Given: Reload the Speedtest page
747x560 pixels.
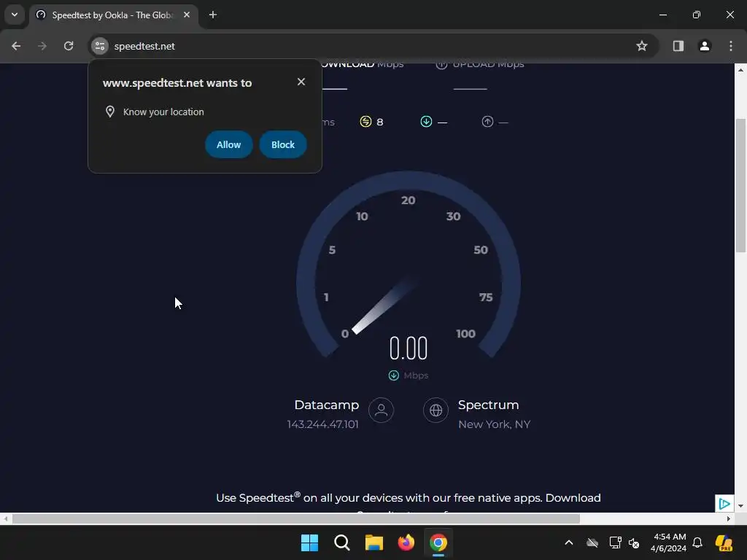Looking at the screenshot, I should coord(69,46).
